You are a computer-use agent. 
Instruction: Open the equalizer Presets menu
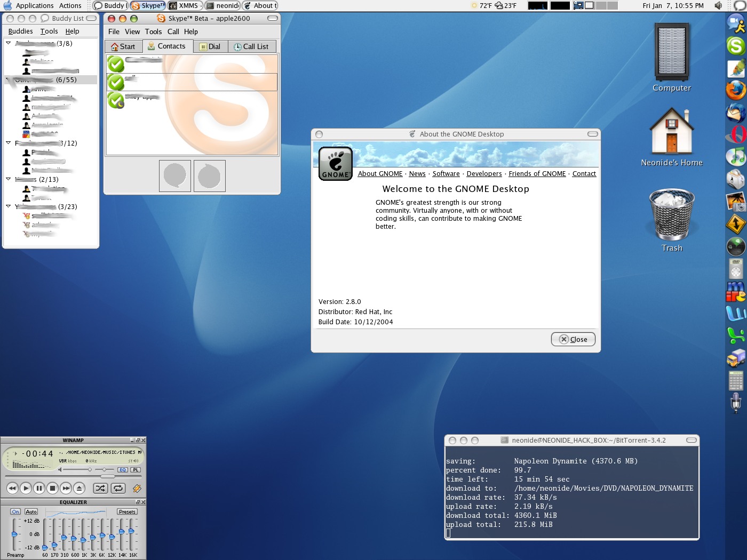127,511
